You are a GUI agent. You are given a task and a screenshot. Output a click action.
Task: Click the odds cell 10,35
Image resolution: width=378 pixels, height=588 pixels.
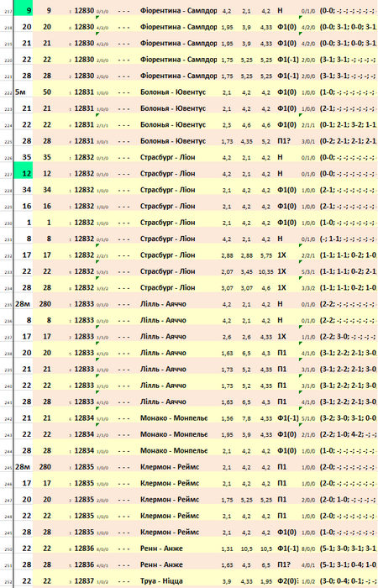click(x=266, y=271)
